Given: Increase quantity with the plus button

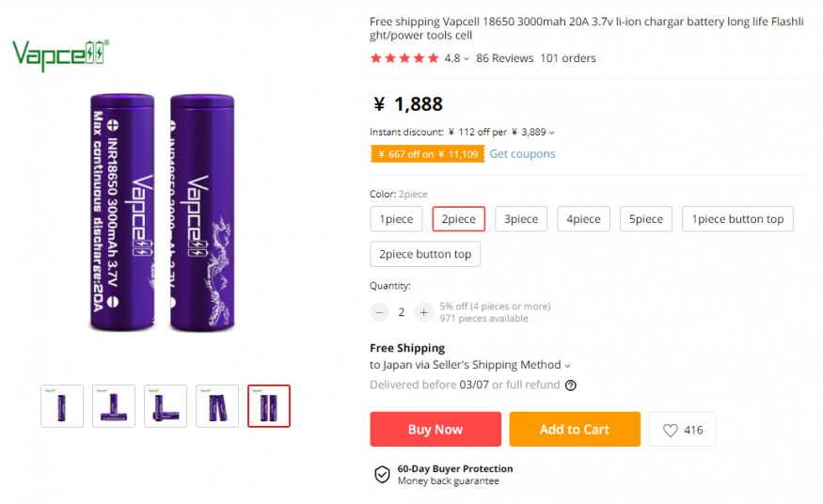Looking at the screenshot, I should (423, 312).
